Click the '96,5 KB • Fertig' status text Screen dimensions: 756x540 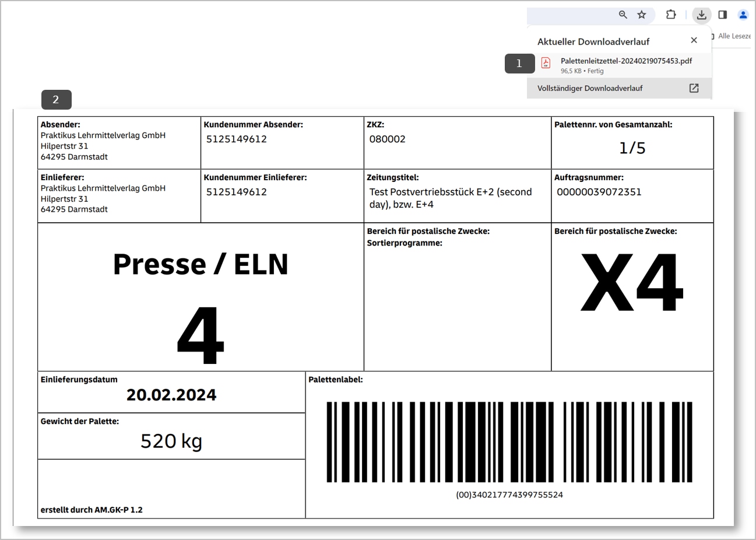(582, 71)
